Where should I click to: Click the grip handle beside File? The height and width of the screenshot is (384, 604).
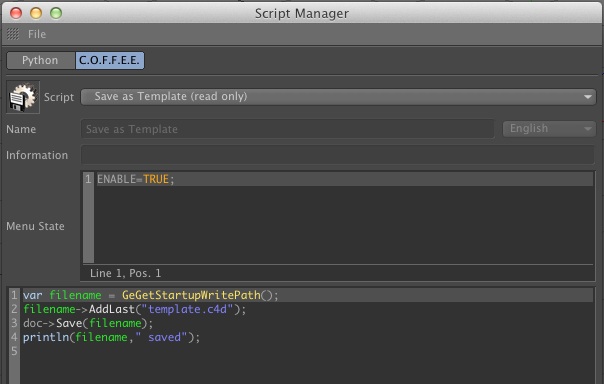13,34
